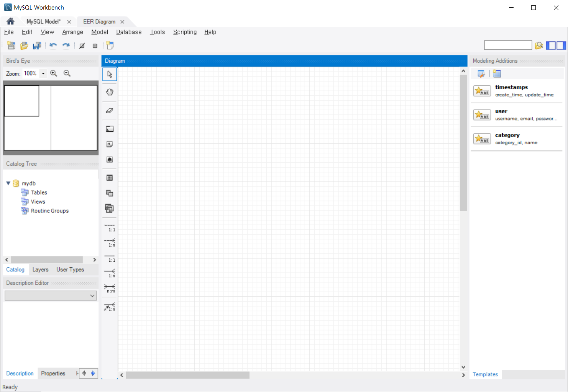Zoom in the diagram with magnifier plus
Screen dimensions: 568x392
click(54, 73)
